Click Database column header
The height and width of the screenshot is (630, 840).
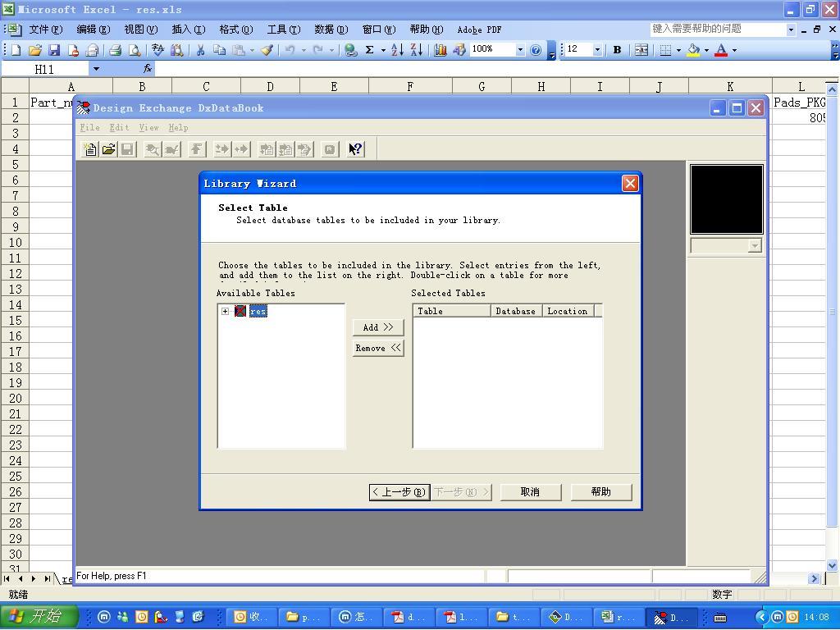tap(517, 311)
